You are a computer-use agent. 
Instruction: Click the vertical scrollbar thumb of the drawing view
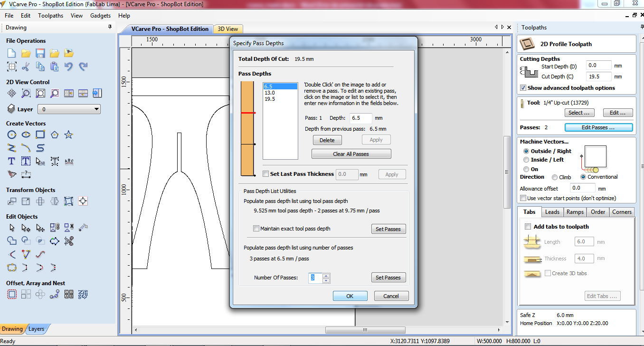coord(507,173)
